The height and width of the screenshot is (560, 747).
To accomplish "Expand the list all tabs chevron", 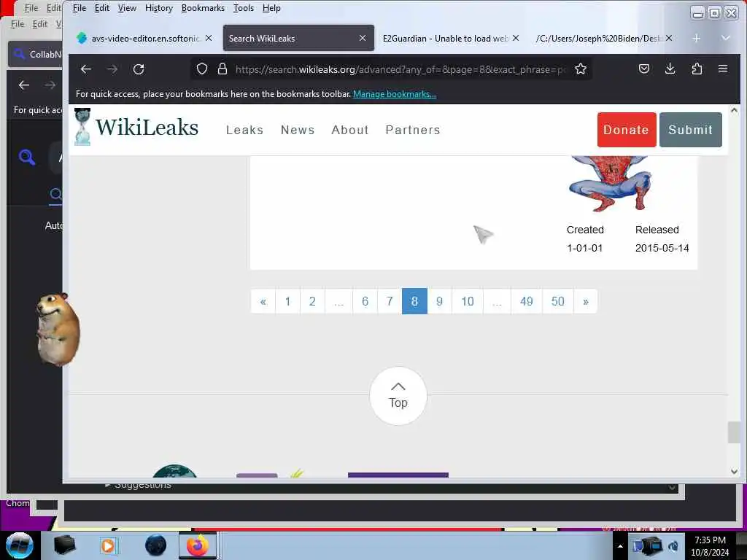I will coord(726,38).
